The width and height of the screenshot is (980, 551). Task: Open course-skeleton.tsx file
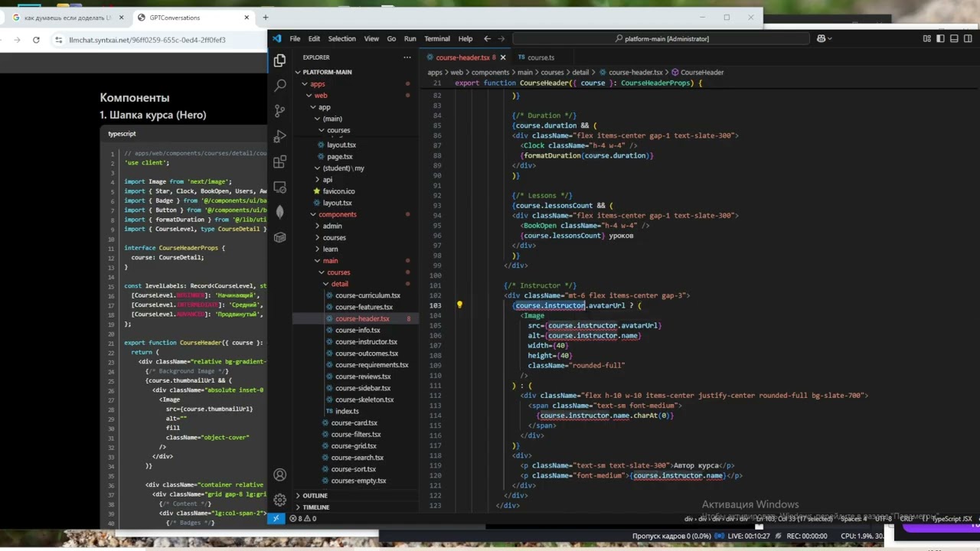click(x=364, y=399)
